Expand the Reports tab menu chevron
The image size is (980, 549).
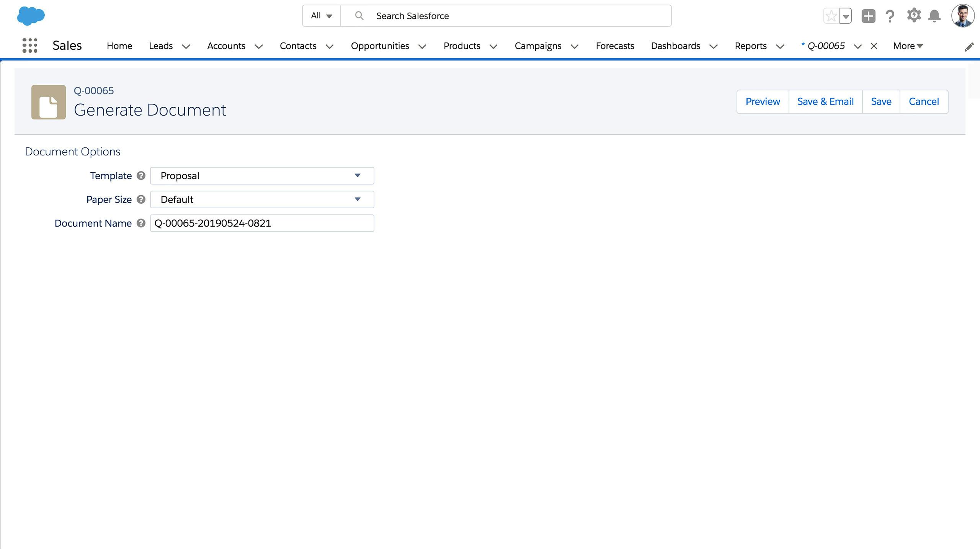coord(780,46)
